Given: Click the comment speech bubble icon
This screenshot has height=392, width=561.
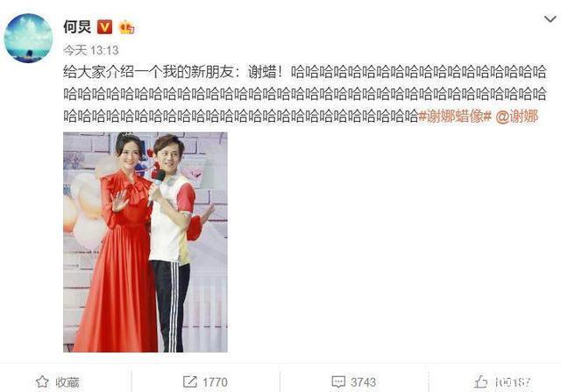Looking at the screenshot, I should tap(338, 381).
